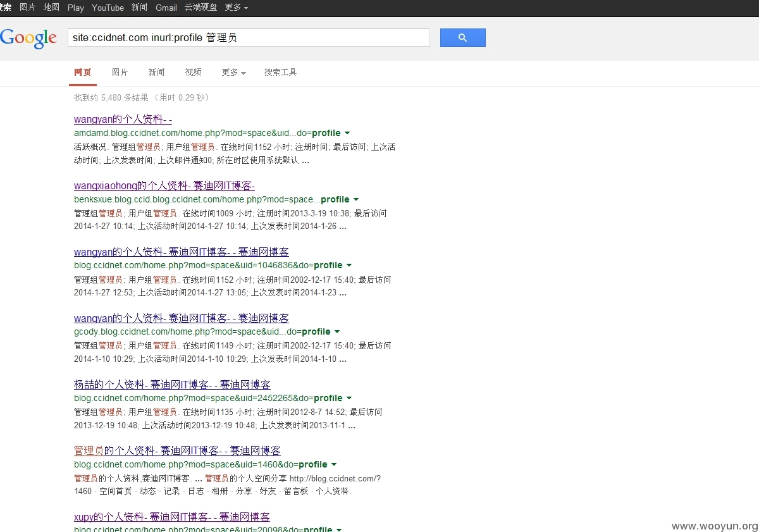
Task: Open Play in the top black bar
Action: pyautogui.click(x=76, y=8)
